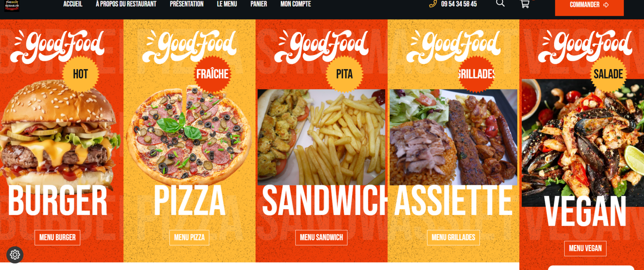Image resolution: width=644 pixels, height=270 pixels.
Task: Open the shopping cart icon
Action: pos(524,4)
